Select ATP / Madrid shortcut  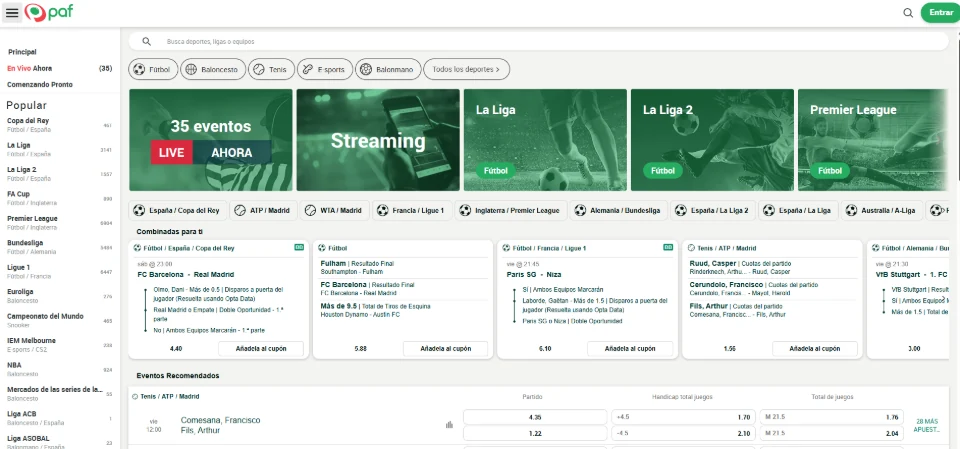click(x=263, y=210)
